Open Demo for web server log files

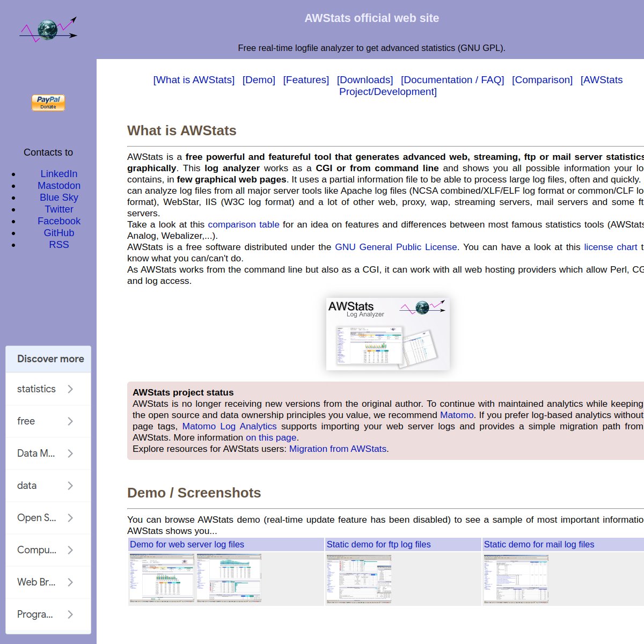tap(187, 544)
